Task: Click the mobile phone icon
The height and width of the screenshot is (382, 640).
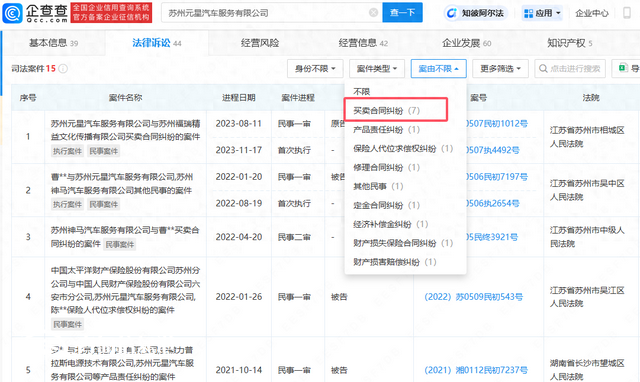Action: coord(627,13)
